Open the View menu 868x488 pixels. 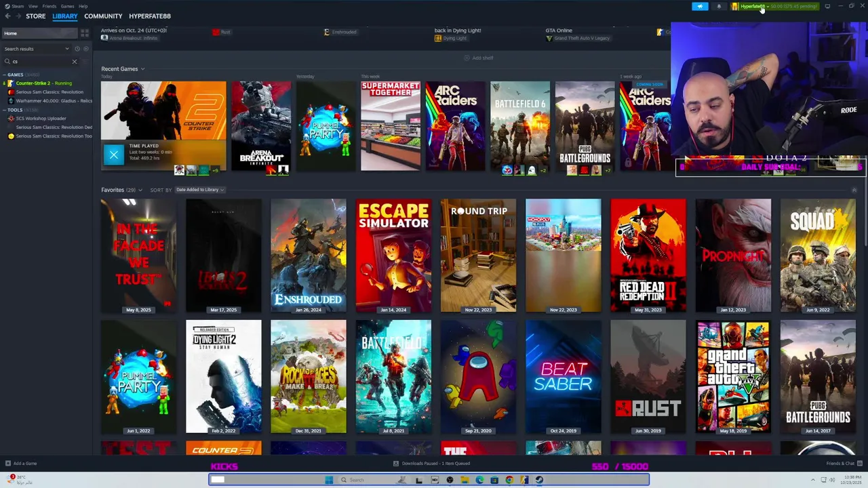pyautogui.click(x=33, y=6)
